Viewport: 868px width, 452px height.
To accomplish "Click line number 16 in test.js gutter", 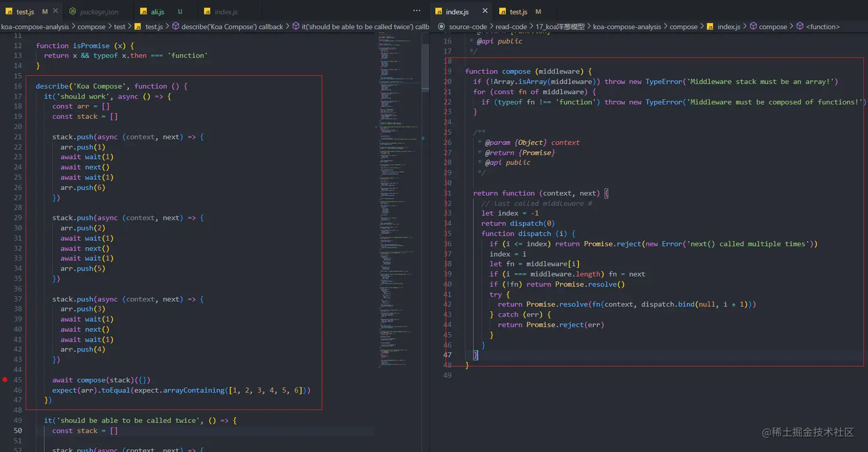I will coord(17,86).
